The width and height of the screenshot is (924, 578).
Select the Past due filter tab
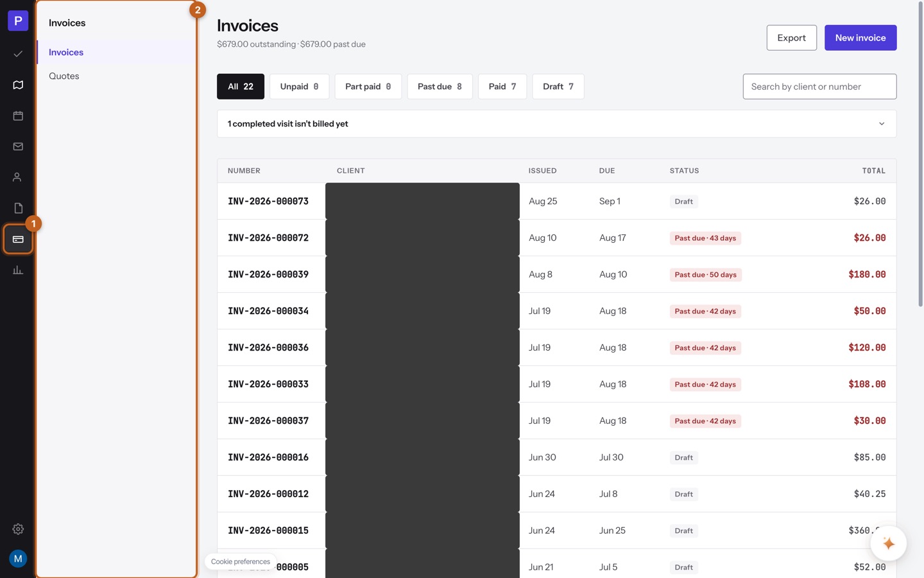440,87
